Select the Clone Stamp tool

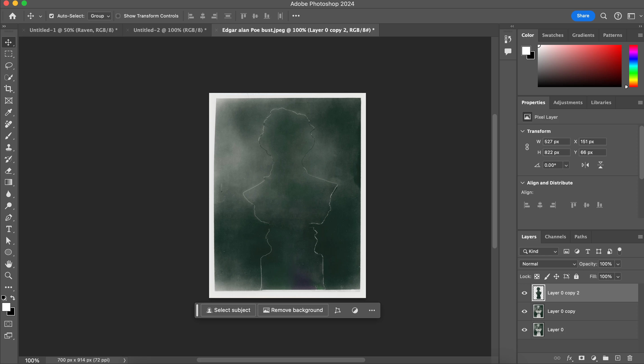click(x=9, y=147)
